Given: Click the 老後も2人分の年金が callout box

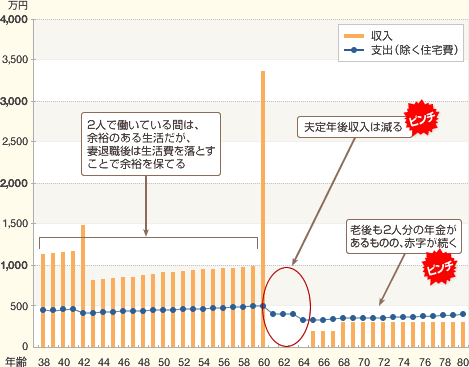Looking at the screenshot, I should [404, 236].
